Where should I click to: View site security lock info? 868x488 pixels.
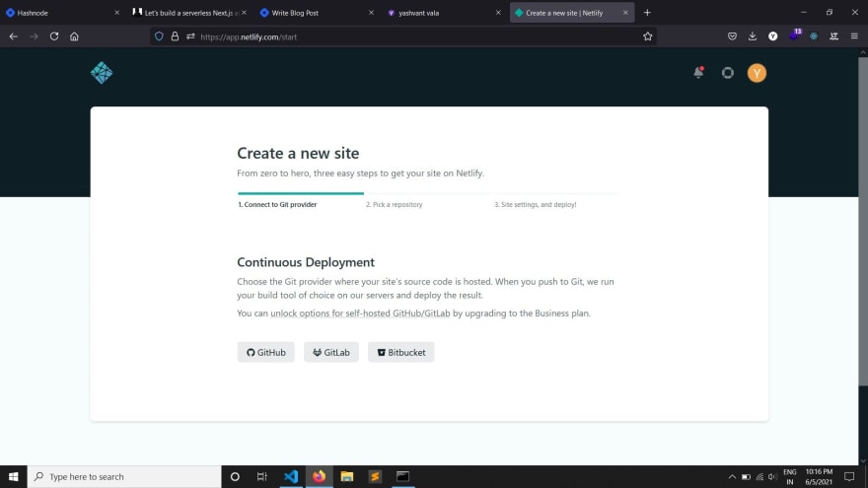175,36
